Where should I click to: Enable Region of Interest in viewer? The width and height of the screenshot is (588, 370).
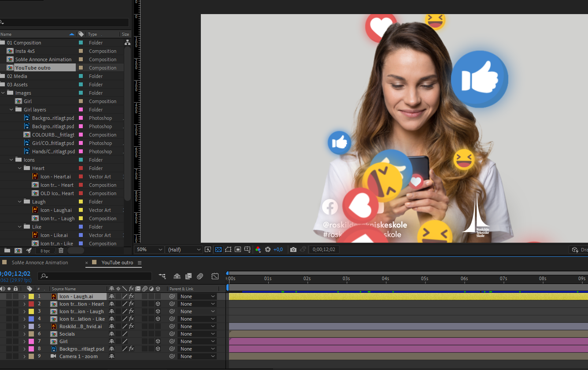pyautogui.click(x=238, y=249)
